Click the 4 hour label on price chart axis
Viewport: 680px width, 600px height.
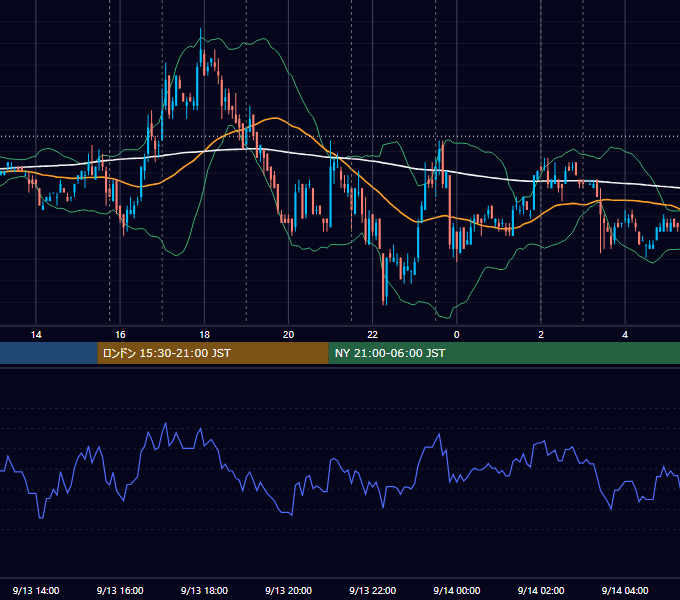625,335
